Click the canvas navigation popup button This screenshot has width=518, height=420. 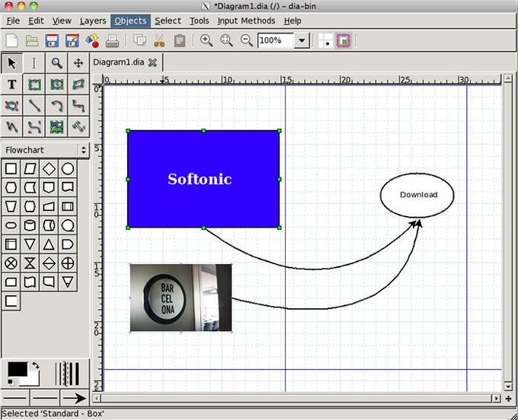(509, 399)
